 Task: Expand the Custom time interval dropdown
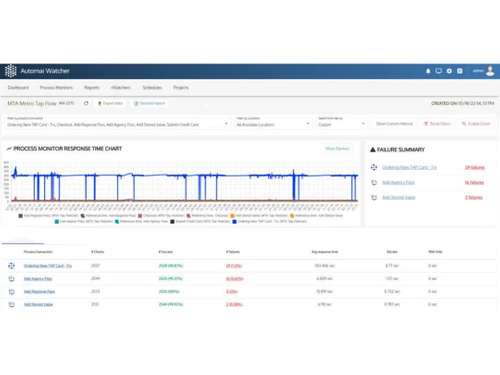pyautogui.click(x=341, y=125)
